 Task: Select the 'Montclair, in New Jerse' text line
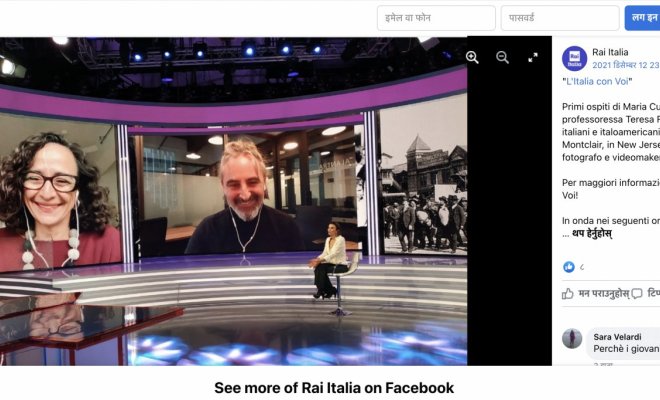[x=611, y=144]
